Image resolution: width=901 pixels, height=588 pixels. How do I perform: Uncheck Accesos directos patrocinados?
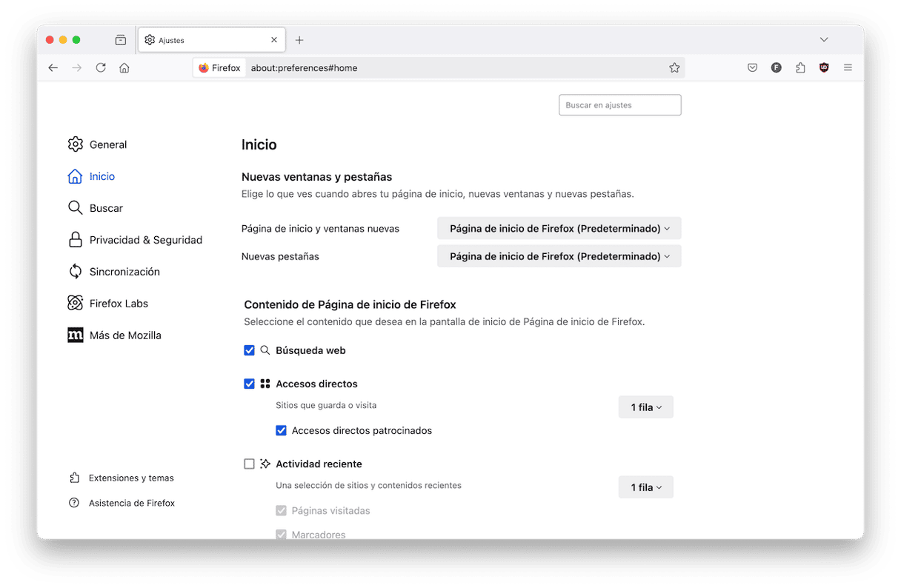click(x=281, y=430)
